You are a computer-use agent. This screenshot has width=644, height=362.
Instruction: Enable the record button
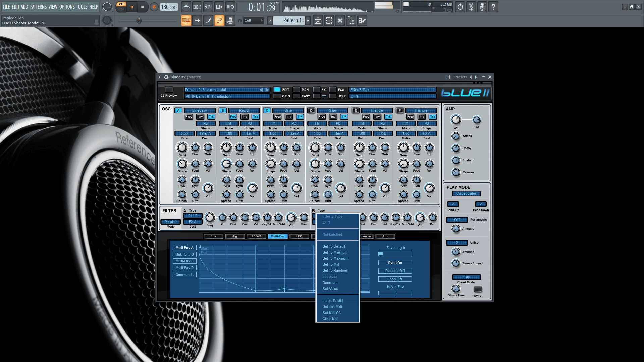point(154,7)
